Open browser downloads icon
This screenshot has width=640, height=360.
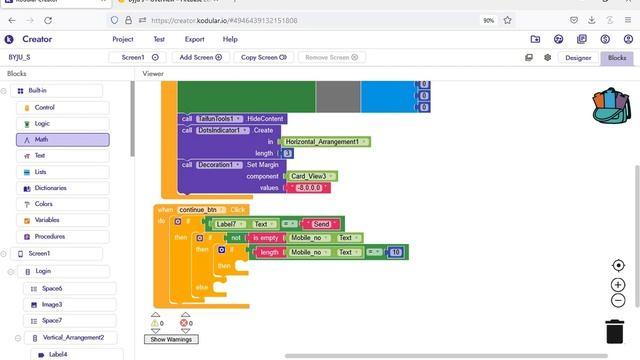click(x=591, y=20)
